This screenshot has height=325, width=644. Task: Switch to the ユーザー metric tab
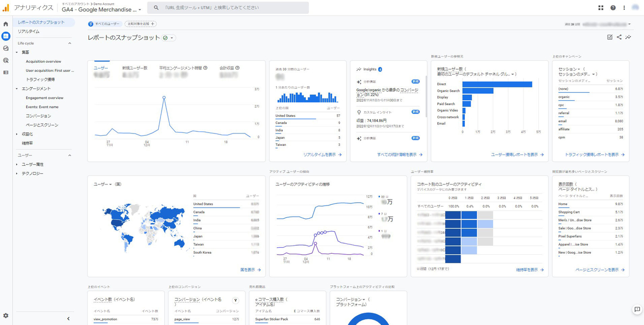click(102, 70)
